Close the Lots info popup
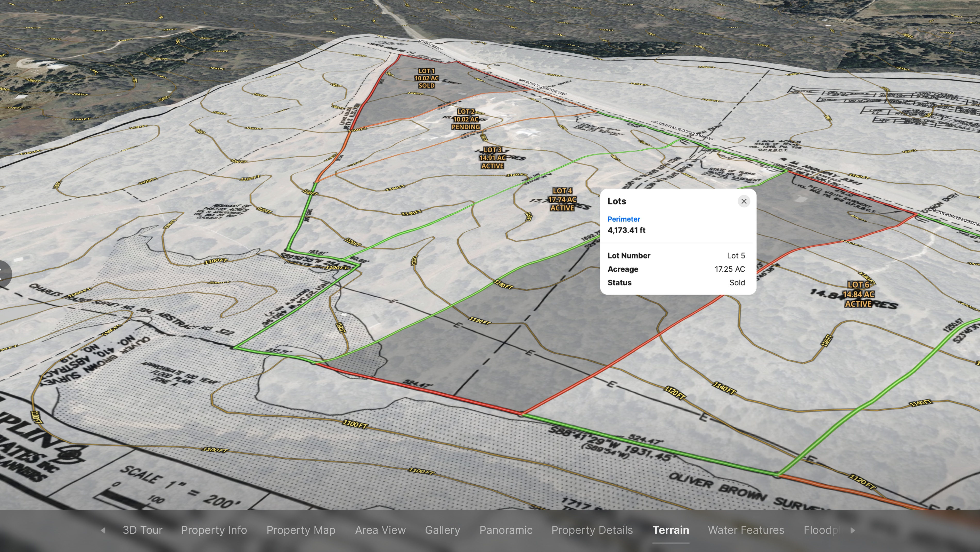The image size is (980, 552). coord(744,201)
